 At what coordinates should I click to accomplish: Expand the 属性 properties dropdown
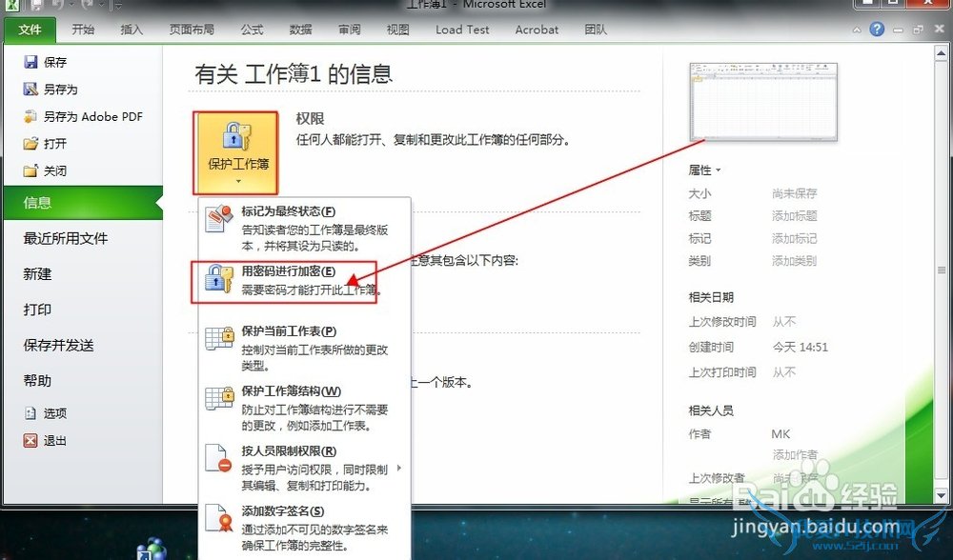[704, 170]
